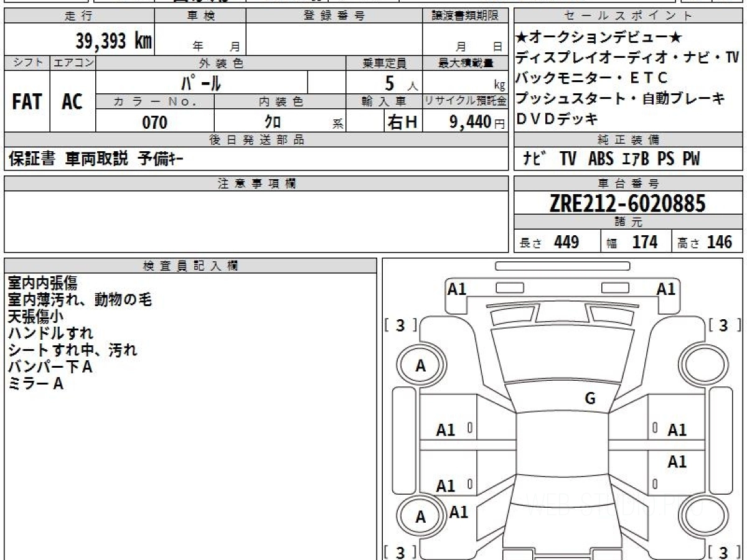Click the カラーNo. header cell

[x=155, y=101]
